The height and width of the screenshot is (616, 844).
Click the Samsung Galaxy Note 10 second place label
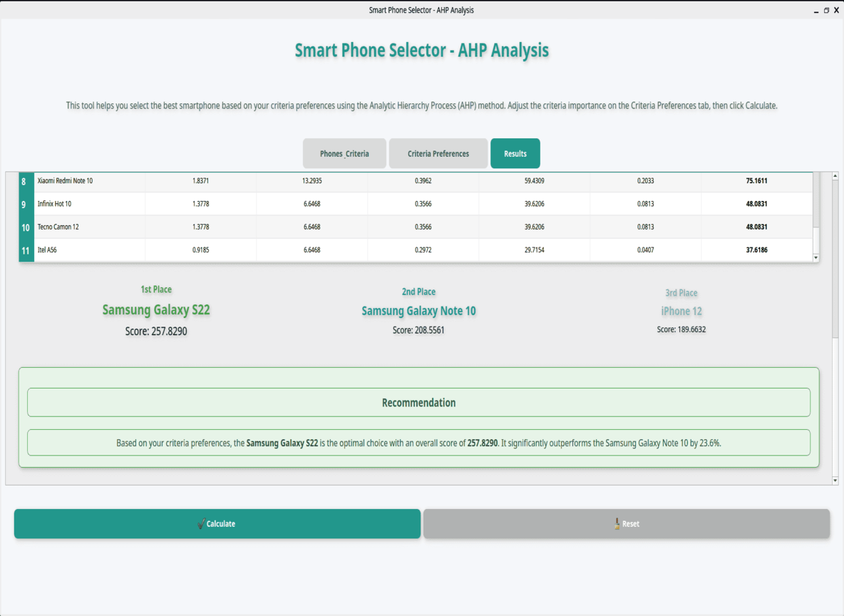pyautogui.click(x=418, y=311)
